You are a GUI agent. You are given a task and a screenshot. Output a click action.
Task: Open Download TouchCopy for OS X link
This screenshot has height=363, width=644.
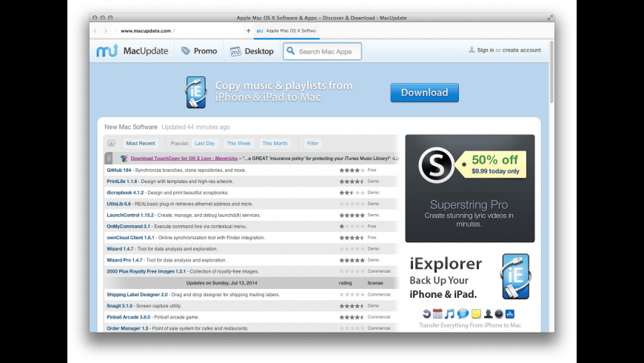click(x=184, y=159)
